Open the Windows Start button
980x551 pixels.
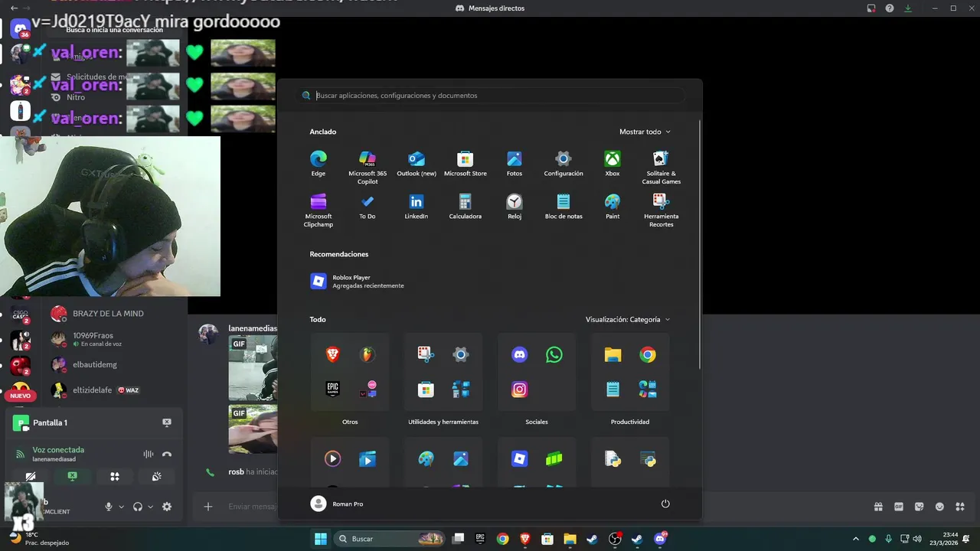(320, 539)
